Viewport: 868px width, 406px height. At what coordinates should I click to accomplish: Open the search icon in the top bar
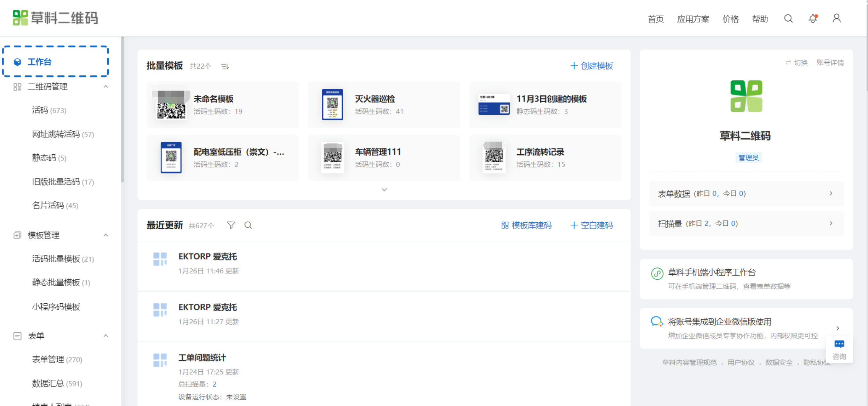point(788,18)
